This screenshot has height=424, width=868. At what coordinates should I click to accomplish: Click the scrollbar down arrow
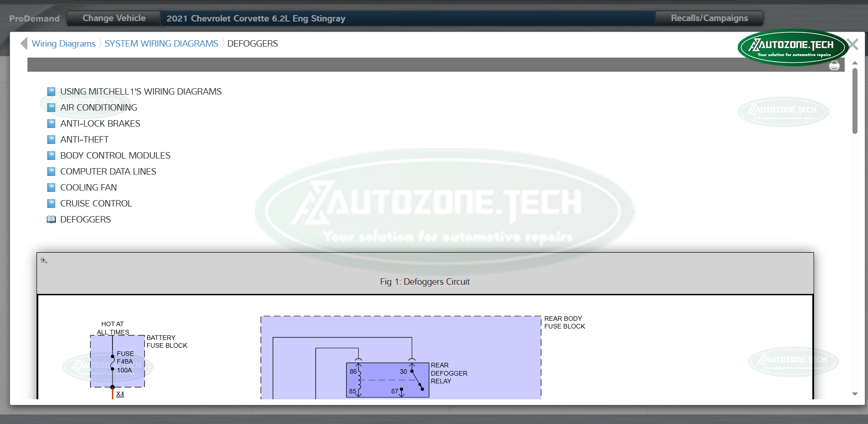(x=855, y=394)
